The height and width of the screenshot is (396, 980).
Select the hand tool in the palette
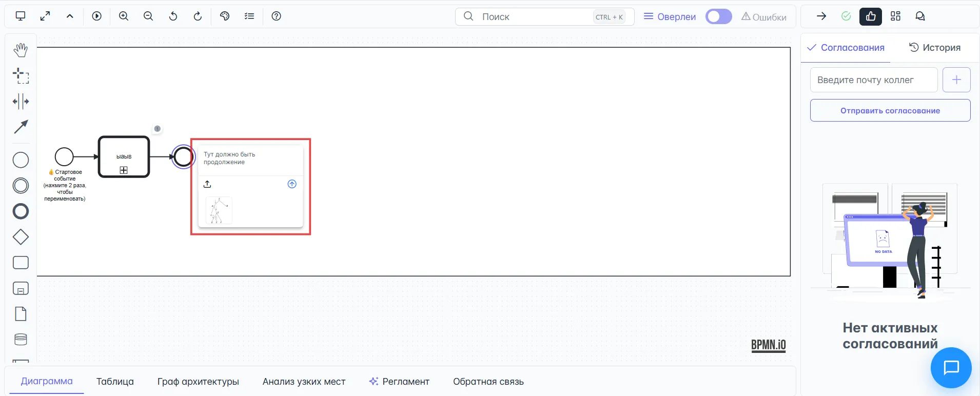[x=21, y=50]
